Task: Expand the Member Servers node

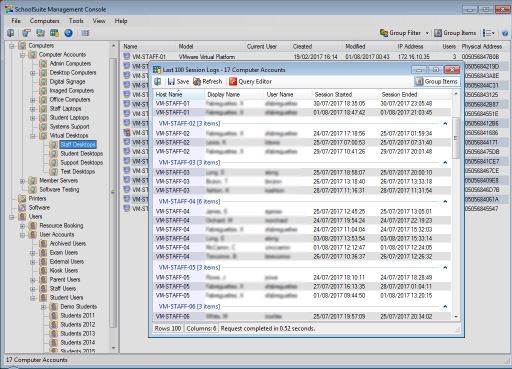Action: 22,181
